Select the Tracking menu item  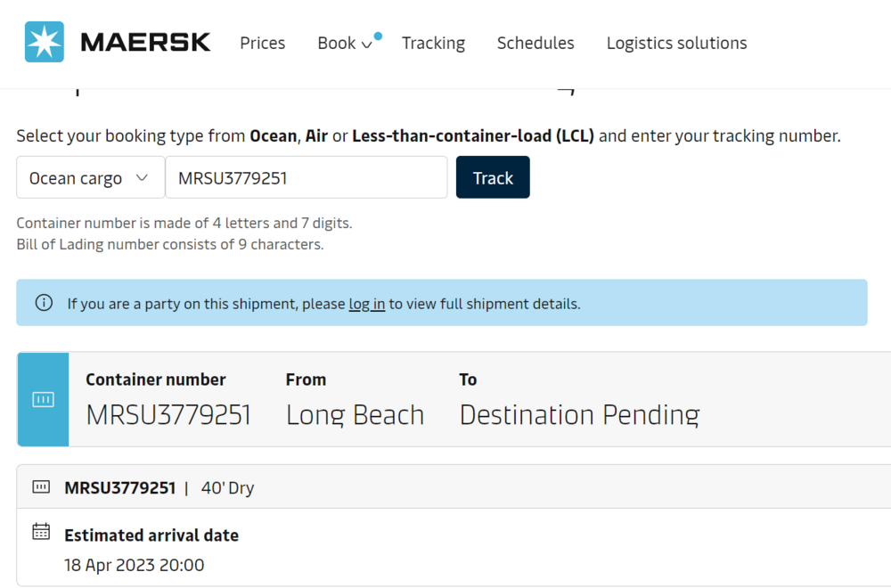click(433, 43)
